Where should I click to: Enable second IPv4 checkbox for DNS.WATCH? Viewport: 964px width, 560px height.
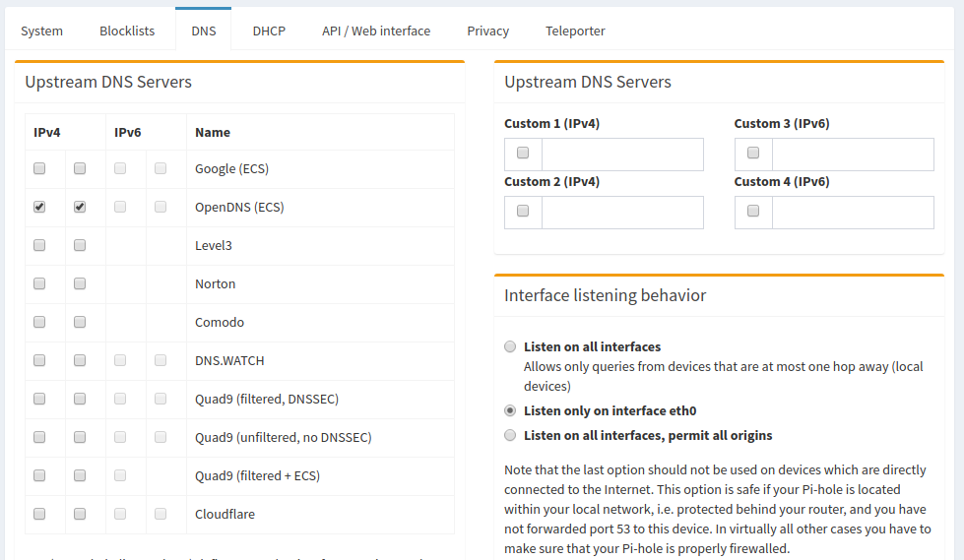[80, 360]
